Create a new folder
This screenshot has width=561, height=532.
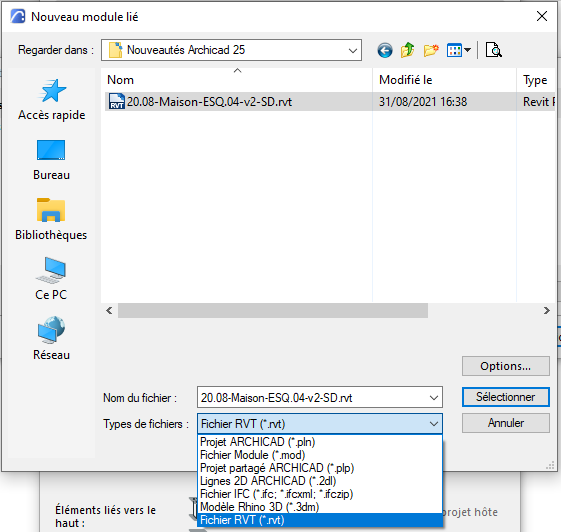[431, 50]
